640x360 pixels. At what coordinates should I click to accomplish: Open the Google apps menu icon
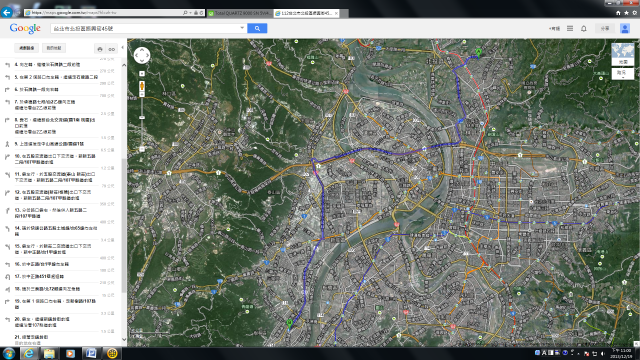[x=570, y=28]
